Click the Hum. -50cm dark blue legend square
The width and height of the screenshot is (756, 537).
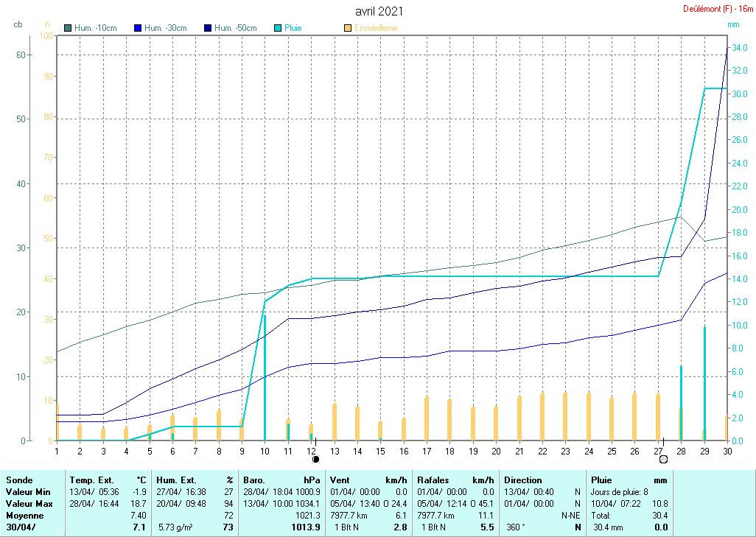208,28
